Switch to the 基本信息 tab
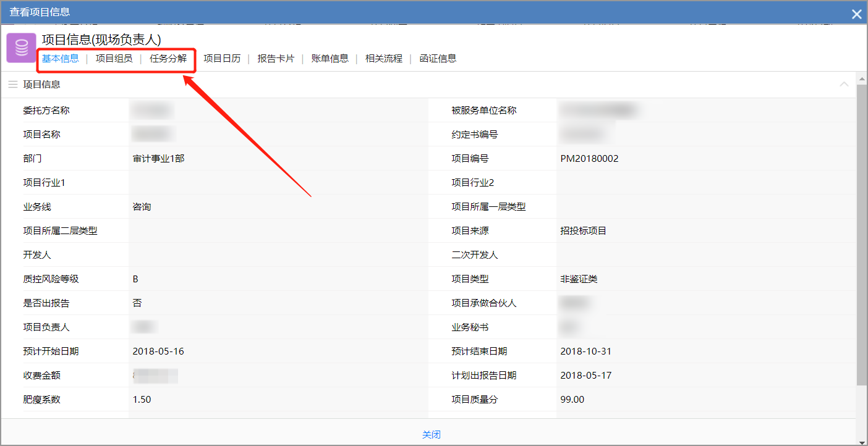The image size is (868, 446). pyautogui.click(x=61, y=59)
